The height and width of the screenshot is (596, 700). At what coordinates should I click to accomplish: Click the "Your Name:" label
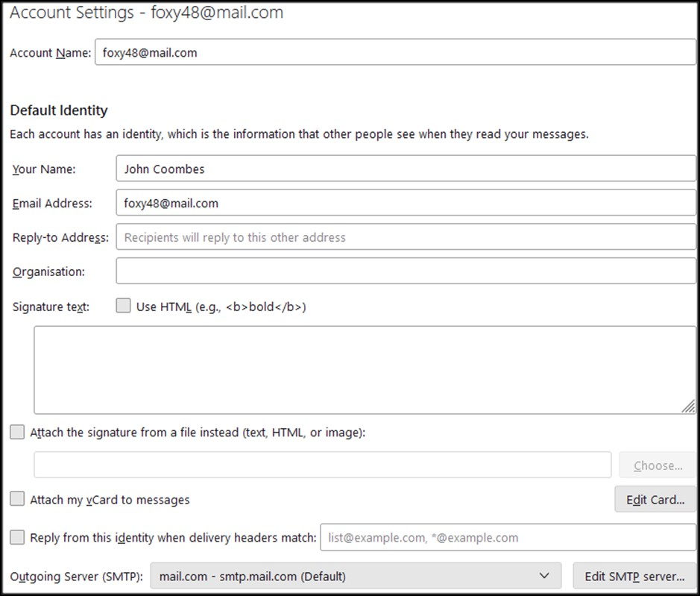point(44,169)
